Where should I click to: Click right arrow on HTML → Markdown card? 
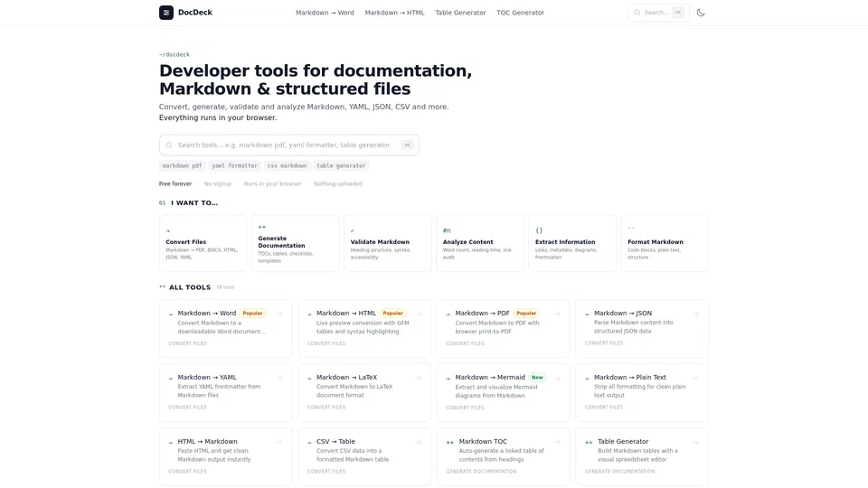point(279,442)
